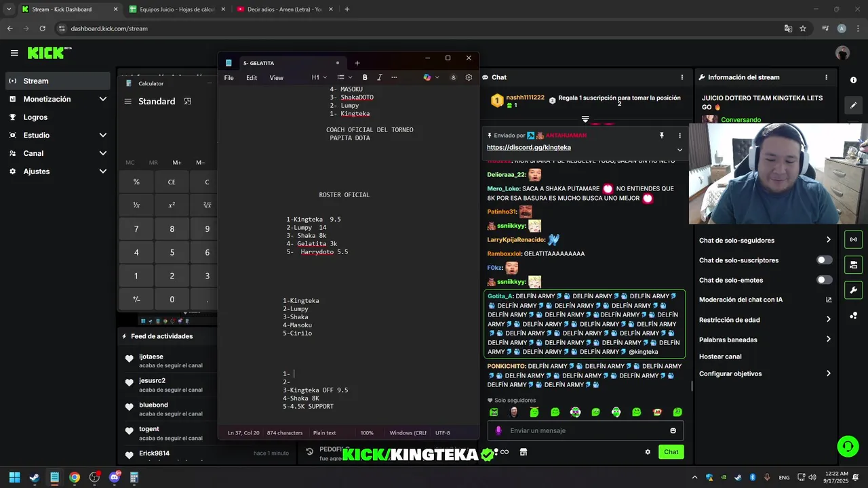Open Discord from the taskbar

(x=114, y=477)
